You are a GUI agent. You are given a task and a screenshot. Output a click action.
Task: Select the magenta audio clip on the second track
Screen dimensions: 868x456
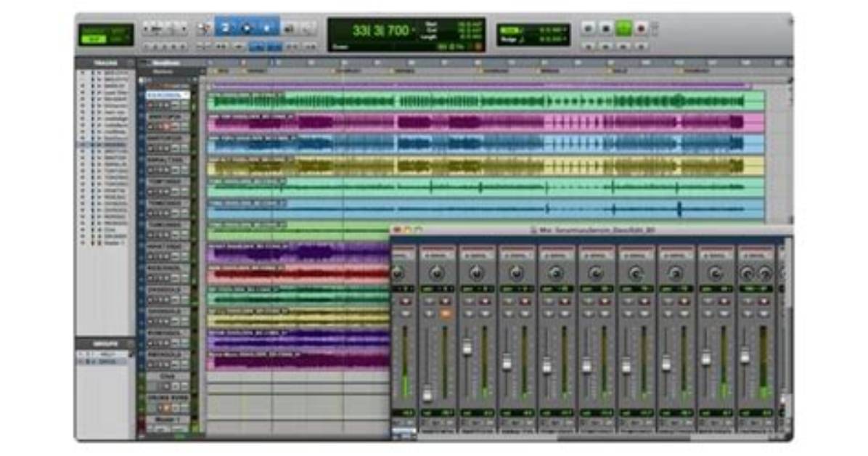486,123
